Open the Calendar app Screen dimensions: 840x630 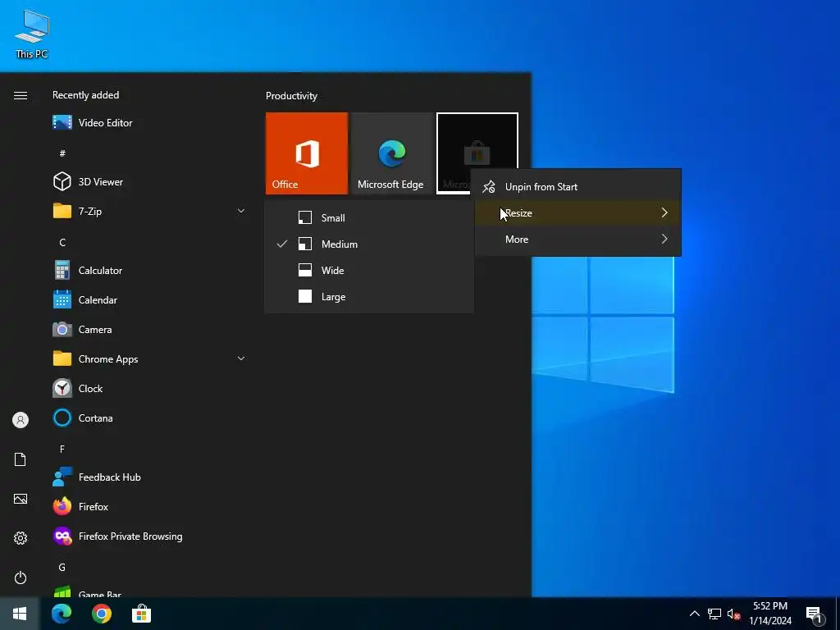149,300
